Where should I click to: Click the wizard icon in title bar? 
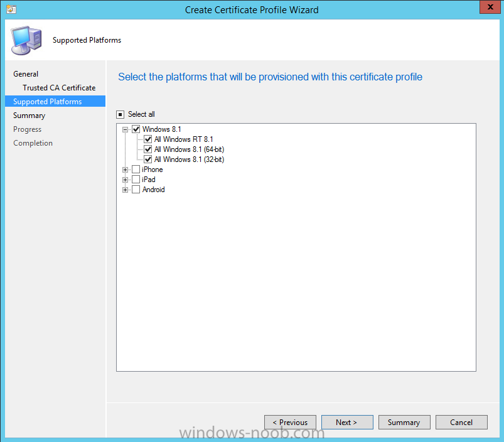[x=11, y=9]
